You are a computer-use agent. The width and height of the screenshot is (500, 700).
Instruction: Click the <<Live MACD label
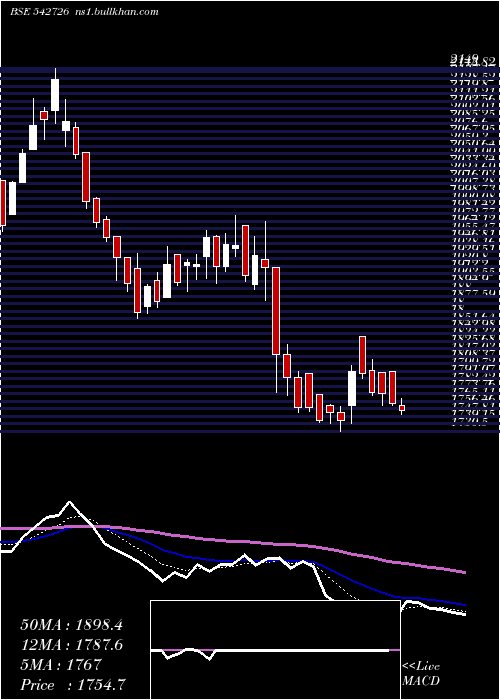pyautogui.click(x=421, y=674)
